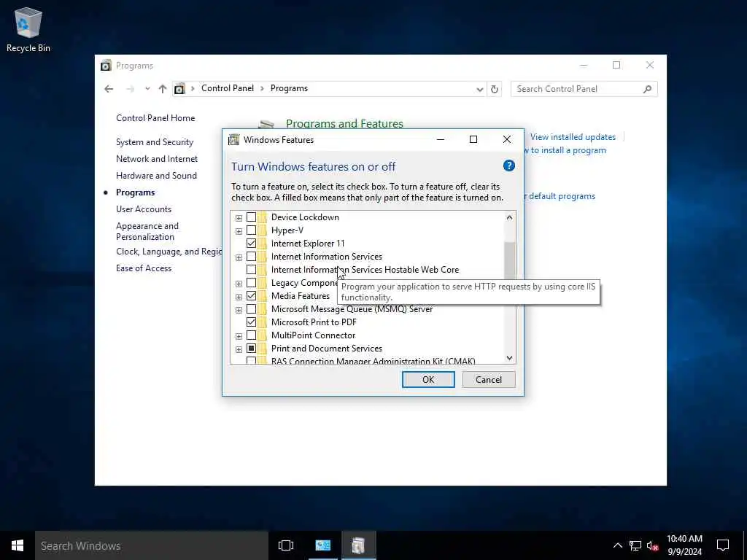The image size is (747, 560).
Task: Click the Media Features folder icon
Action: (263, 296)
